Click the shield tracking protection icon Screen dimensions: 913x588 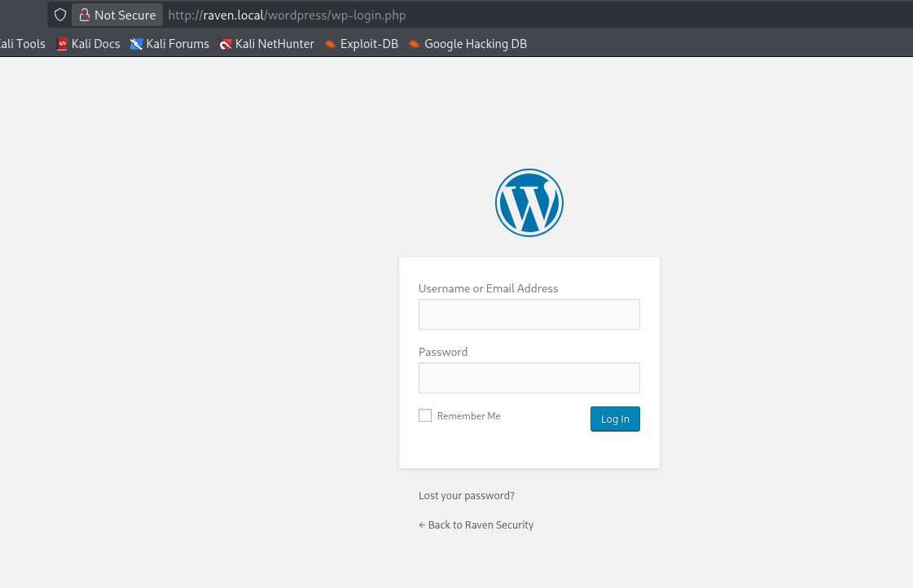[59, 14]
